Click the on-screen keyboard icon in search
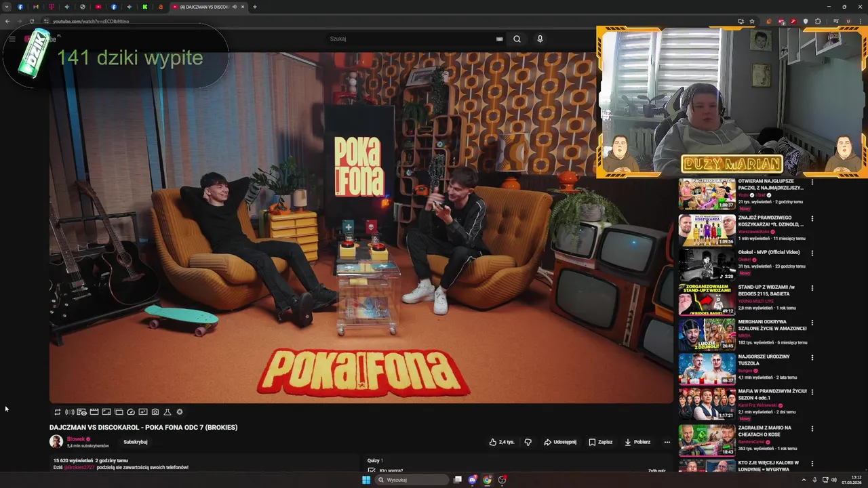This screenshot has width=868, height=488. click(x=500, y=39)
